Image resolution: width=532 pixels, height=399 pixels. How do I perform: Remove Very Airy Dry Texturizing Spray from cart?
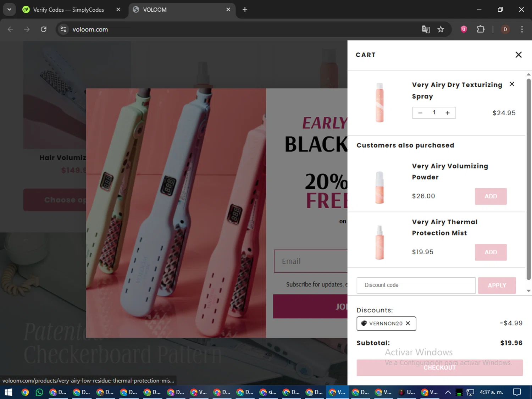[x=512, y=84]
